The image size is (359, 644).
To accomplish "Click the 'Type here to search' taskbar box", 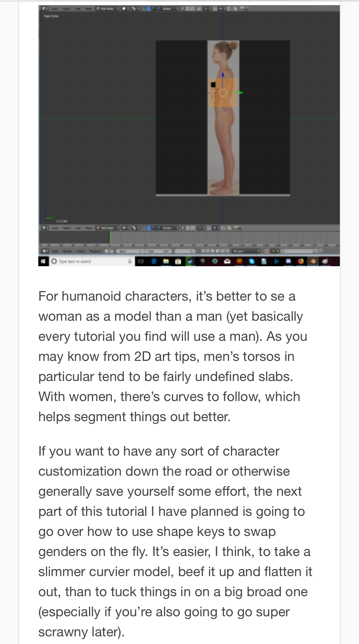I will pyautogui.click(x=92, y=261).
